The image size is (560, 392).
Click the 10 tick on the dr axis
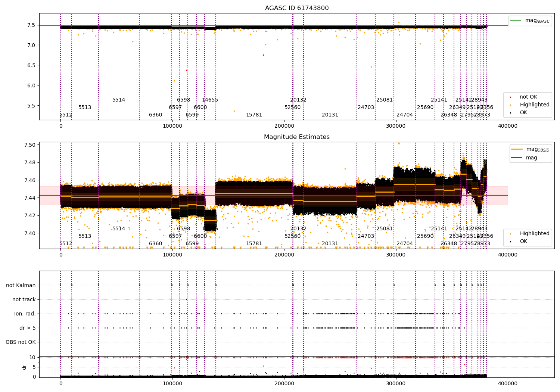(32, 357)
